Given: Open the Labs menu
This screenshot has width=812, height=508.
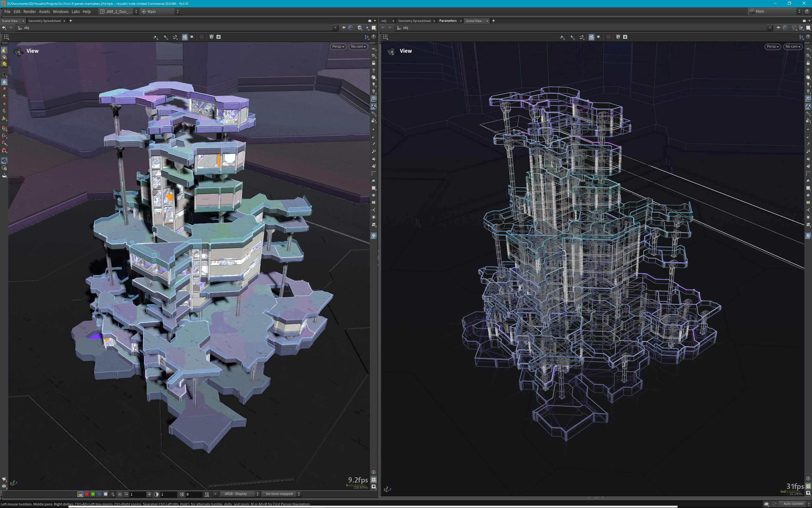Looking at the screenshot, I should pyautogui.click(x=75, y=11).
